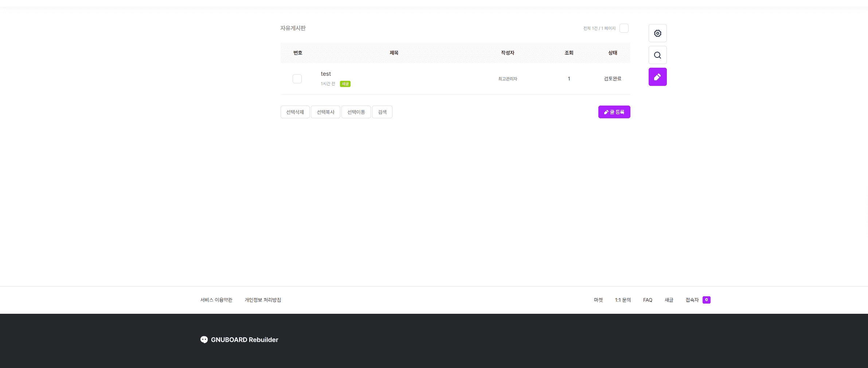
Task: Open the 서비스 이용약관 footer link
Action: [x=216, y=300]
